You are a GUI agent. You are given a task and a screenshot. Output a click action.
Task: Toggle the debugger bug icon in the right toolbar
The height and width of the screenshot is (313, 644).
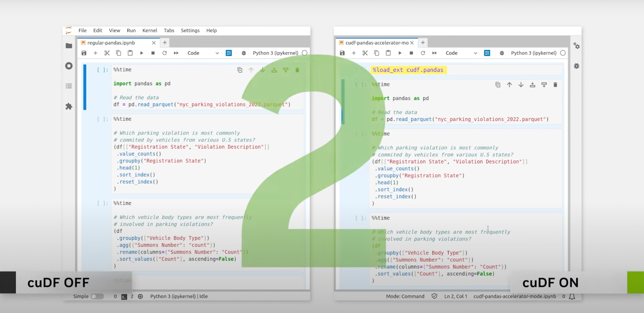click(x=502, y=53)
